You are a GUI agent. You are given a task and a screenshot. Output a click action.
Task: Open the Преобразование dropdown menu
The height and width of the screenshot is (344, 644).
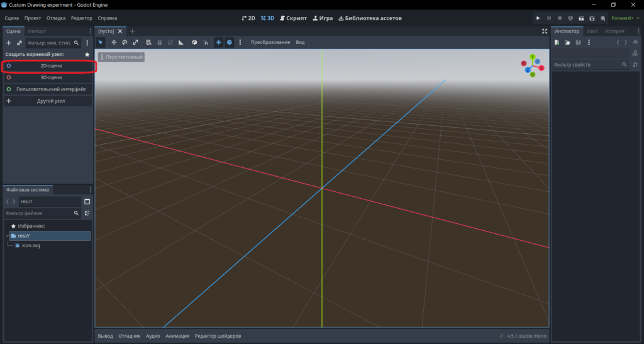coord(270,42)
